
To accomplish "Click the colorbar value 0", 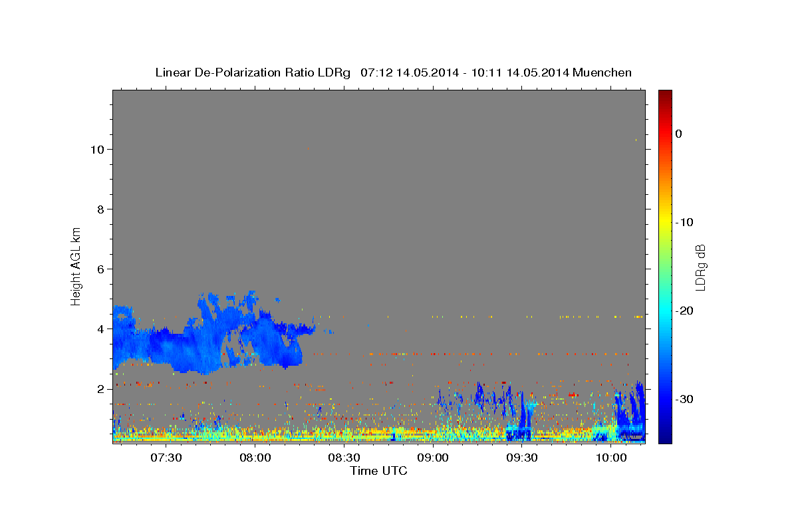I will pos(678,134).
